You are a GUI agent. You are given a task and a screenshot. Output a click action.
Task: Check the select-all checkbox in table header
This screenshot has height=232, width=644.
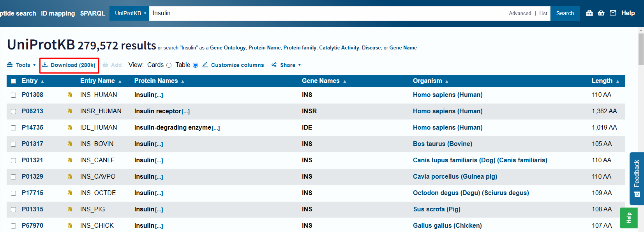coord(13,81)
